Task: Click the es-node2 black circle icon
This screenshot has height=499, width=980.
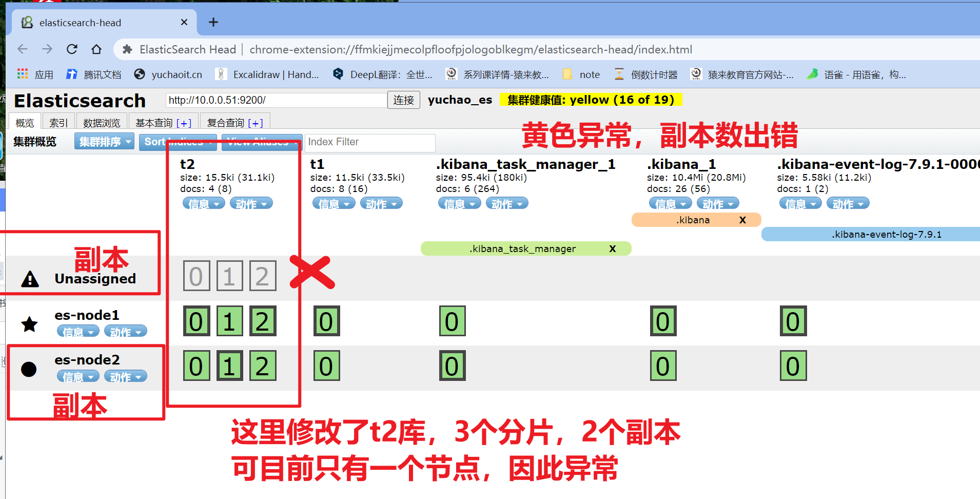Action: point(29,369)
